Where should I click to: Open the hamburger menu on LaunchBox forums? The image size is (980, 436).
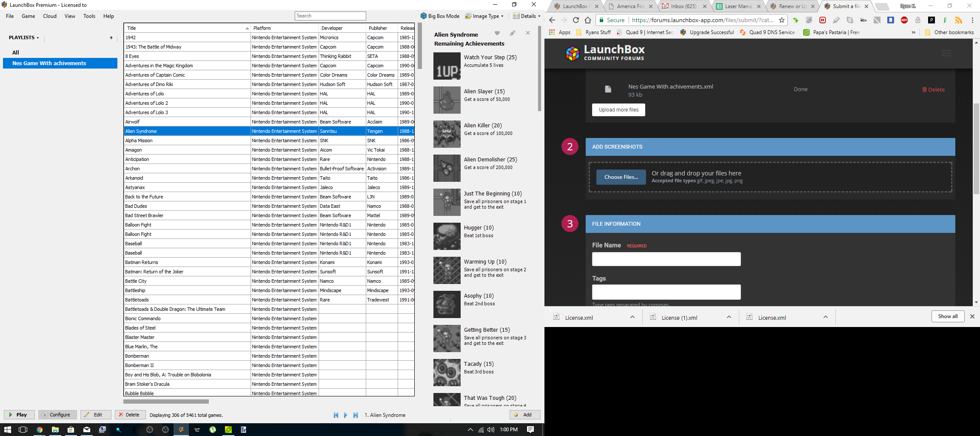pos(946,53)
